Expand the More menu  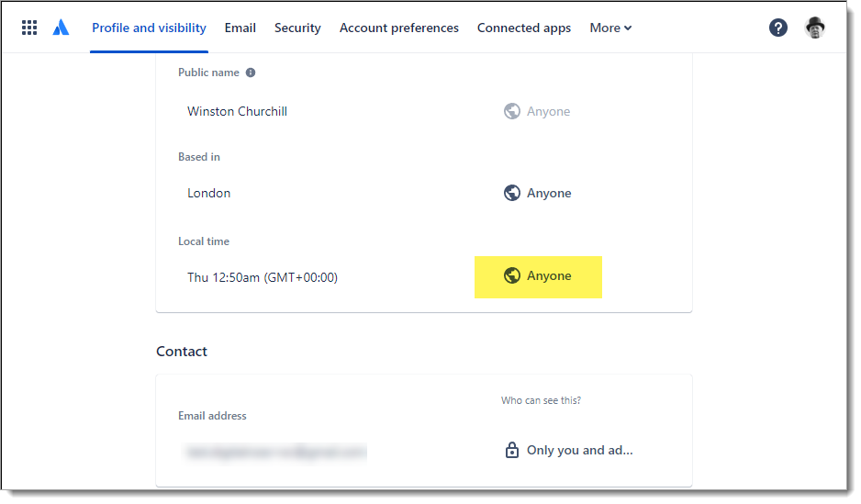tap(610, 28)
